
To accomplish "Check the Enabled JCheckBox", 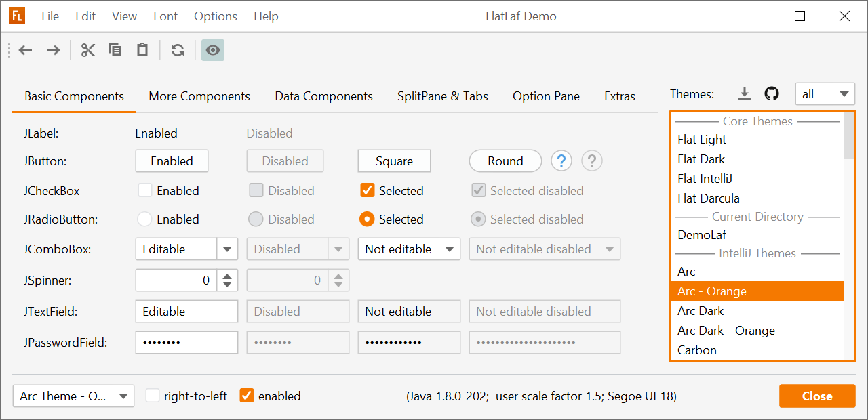I will tap(145, 190).
